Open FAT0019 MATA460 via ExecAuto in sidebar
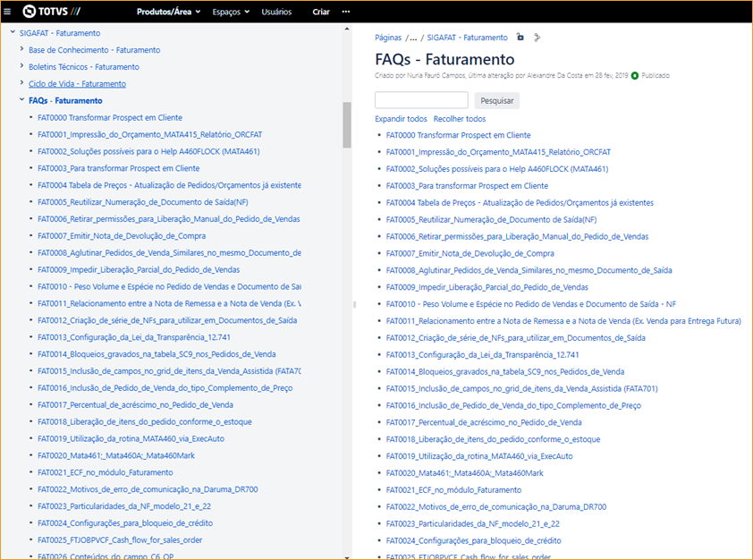Screen dimensions: 753x560 (131, 438)
